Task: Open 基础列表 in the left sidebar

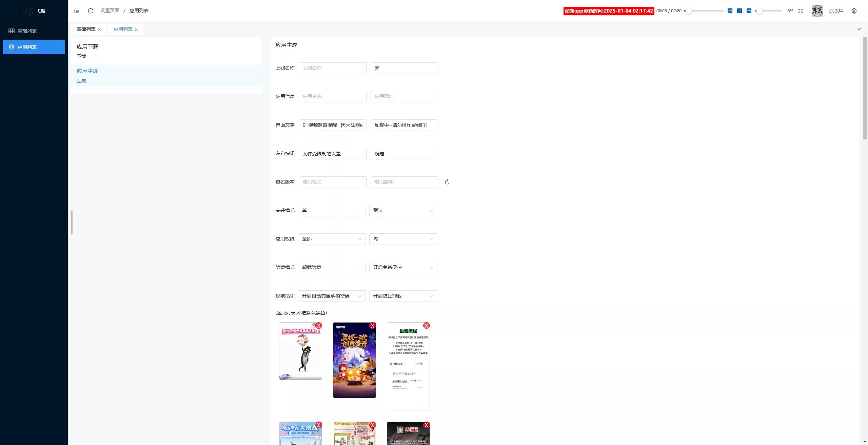Action: 27,31
